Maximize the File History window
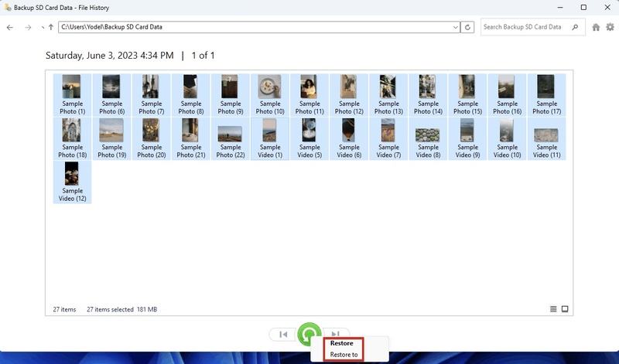The image size is (619, 364). click(583, 8)
